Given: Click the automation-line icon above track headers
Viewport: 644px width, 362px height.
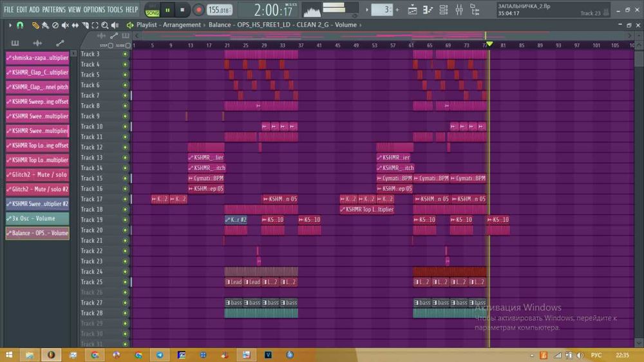Looking at the screenshot, I should point(114,37).
